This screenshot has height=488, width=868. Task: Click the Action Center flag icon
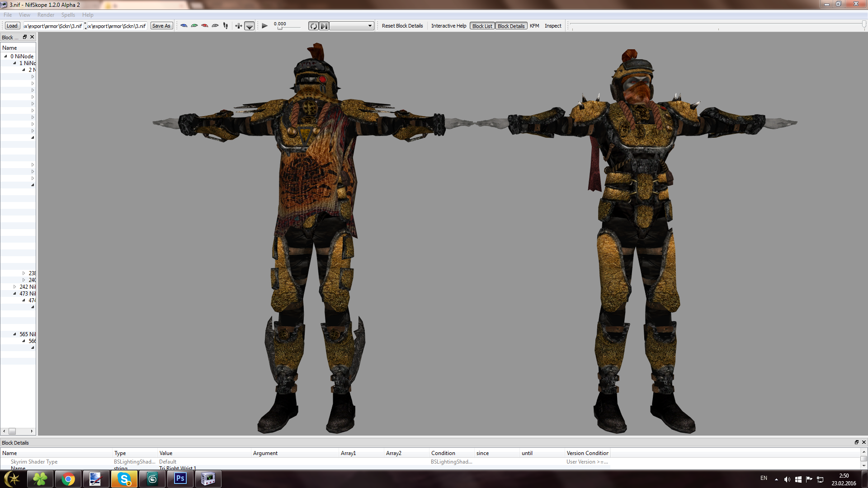[x=809, y=479]
